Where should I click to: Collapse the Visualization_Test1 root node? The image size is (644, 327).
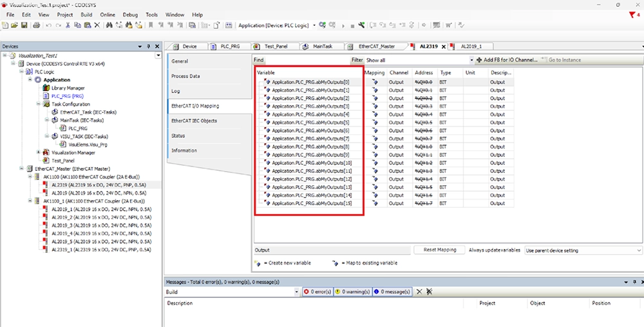click(x=5, y=55)
